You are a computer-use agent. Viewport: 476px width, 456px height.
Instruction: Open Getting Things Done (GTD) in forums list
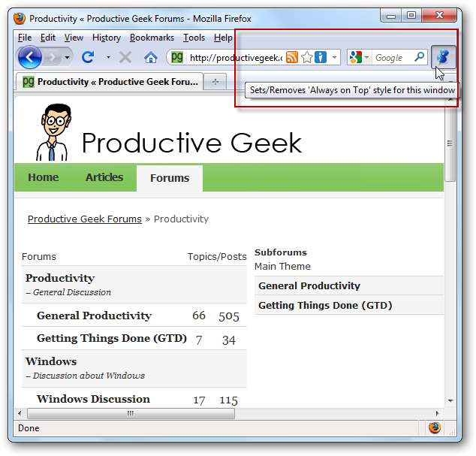click(x=112, y=338)
